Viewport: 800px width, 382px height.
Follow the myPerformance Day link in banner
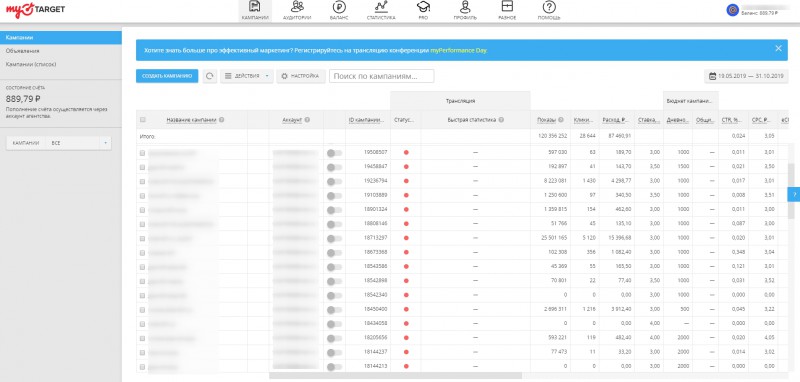point(458,51)
